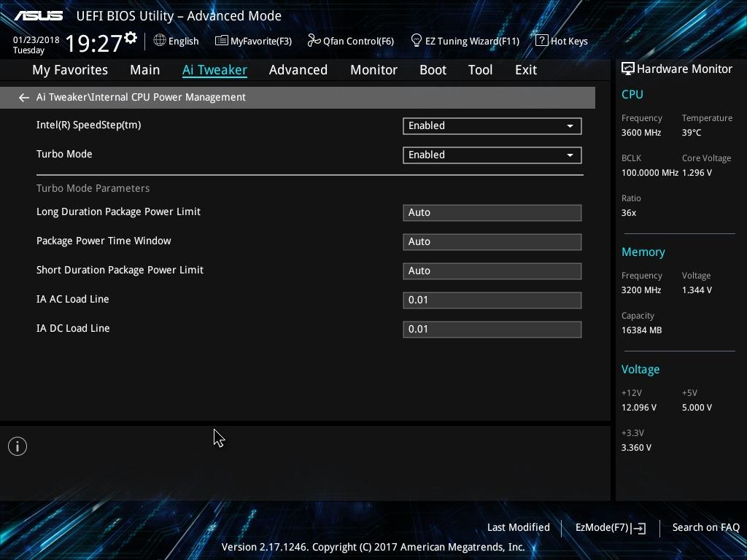747x560 pixels.
Task: Edit the IA DC Load Line value
Action: pos(492,329)
